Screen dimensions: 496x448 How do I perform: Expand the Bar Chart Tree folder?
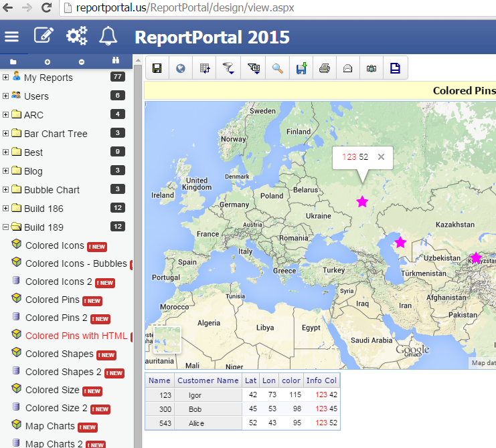5,133
